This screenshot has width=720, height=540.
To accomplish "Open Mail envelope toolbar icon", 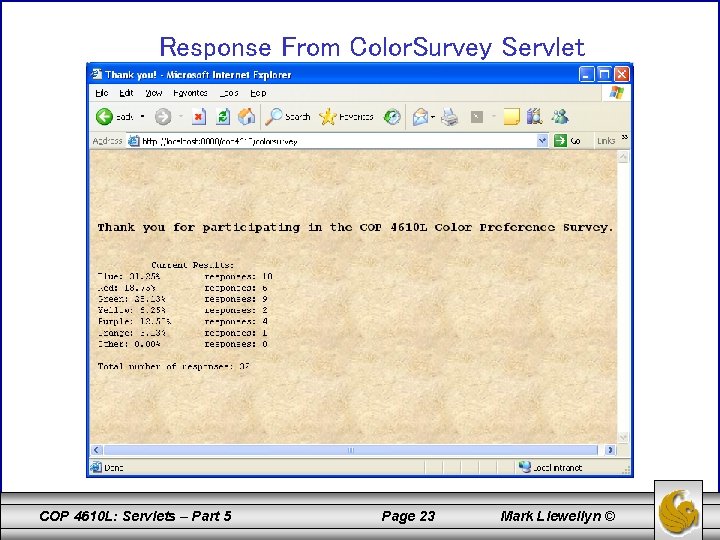I will pos(420,117).
